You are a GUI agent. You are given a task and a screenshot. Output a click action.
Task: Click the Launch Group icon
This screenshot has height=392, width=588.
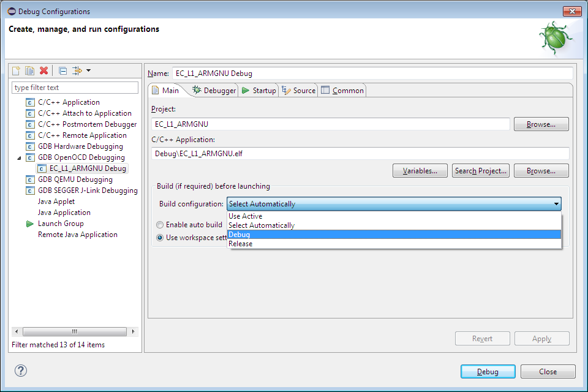coord(29,223)
